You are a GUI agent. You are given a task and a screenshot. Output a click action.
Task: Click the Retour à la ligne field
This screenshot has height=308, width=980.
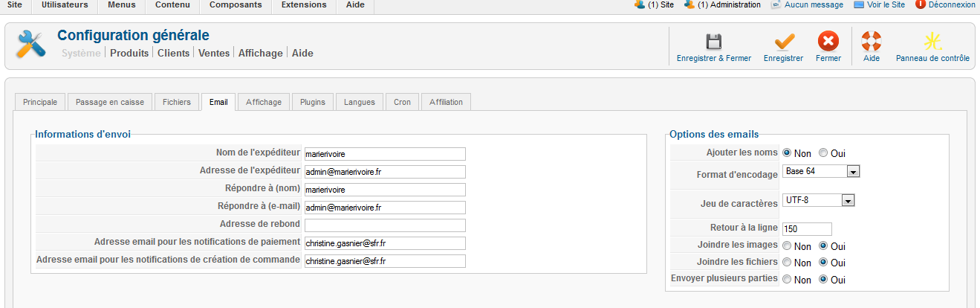pyautogui.click(x=806, y=229)
